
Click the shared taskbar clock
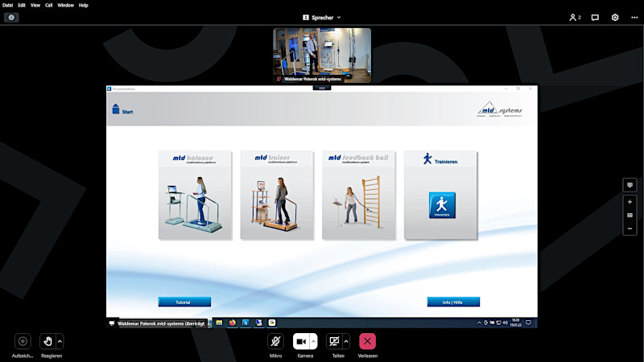[515, 323]
